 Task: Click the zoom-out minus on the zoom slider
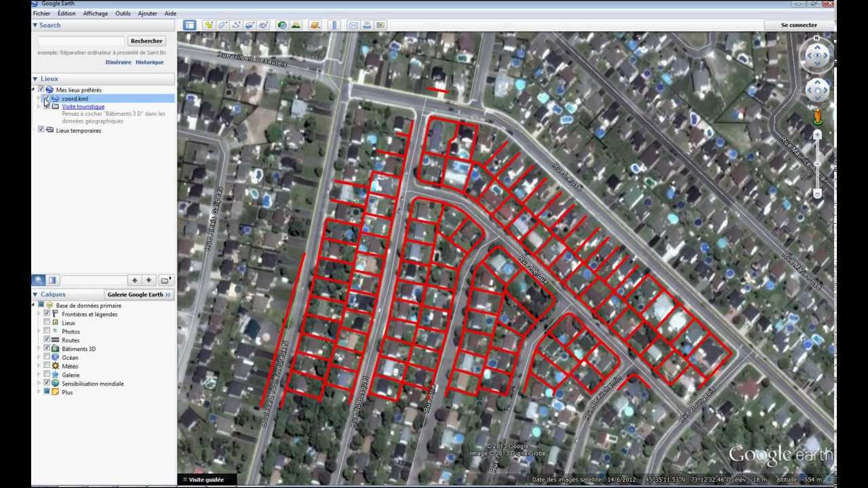point(817,194)
